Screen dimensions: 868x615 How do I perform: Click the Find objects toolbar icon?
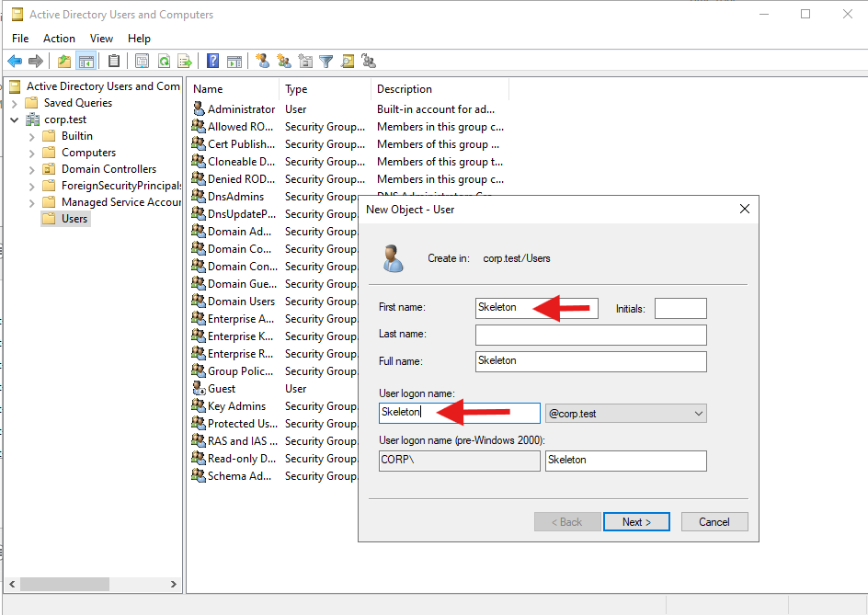pyautogui.click(x=348, y=61)
